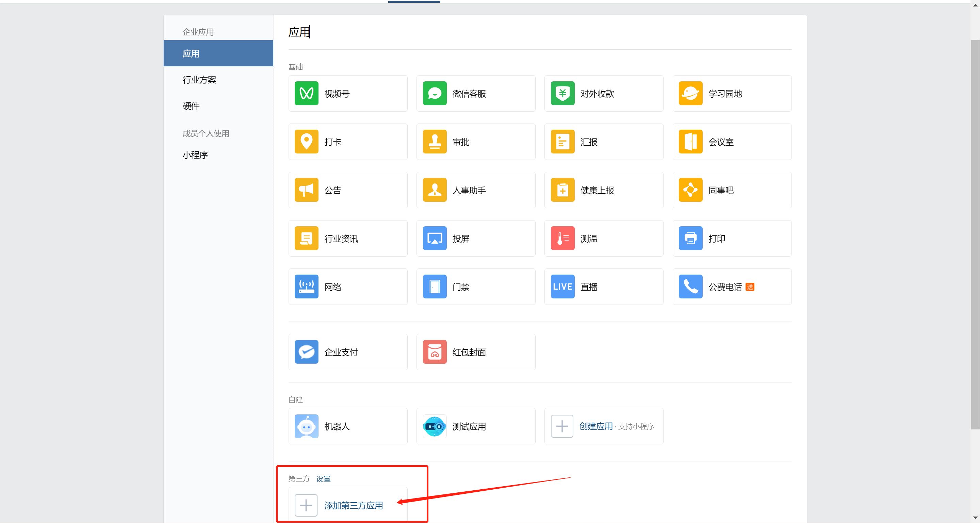Viewport: 980px width, 523px height.
Task: Click the 会议室 label text
Action: [721, 142]
